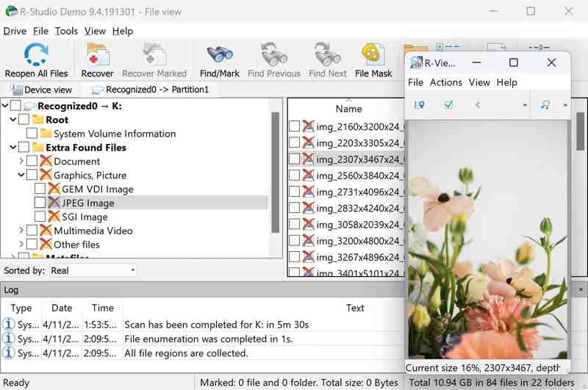Switch to the Device view tab
The image size is (588, 390).
pyautogui.click(x=41, y=90)
